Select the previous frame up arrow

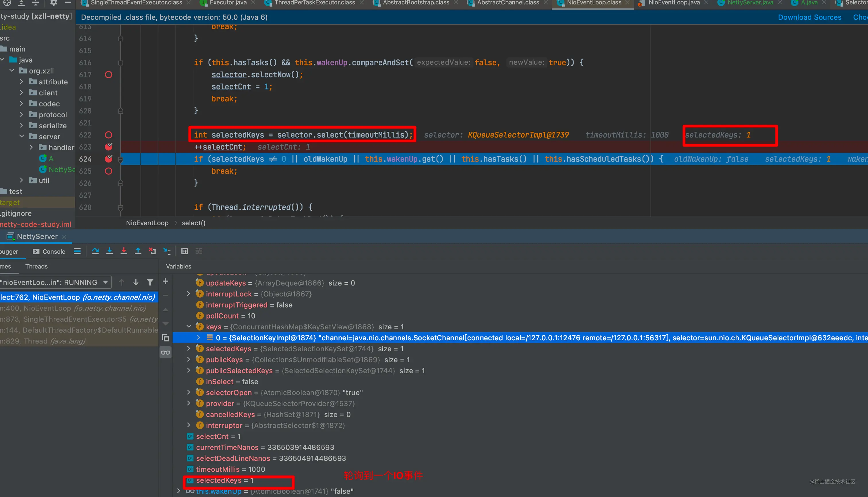(x=122, y=282)
